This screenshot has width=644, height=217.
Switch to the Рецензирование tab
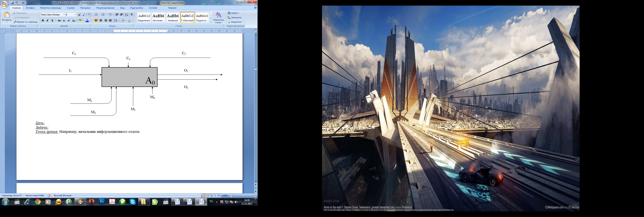click(x=105, y=8)
